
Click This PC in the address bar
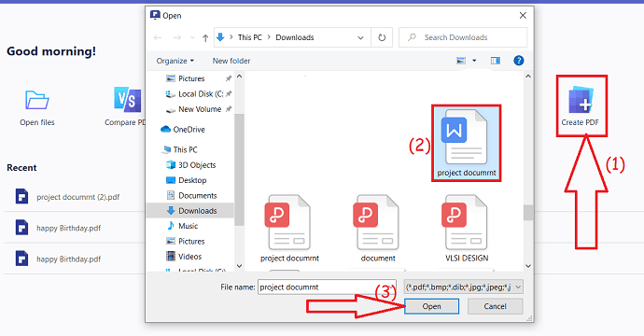click(x=250, y=37)
